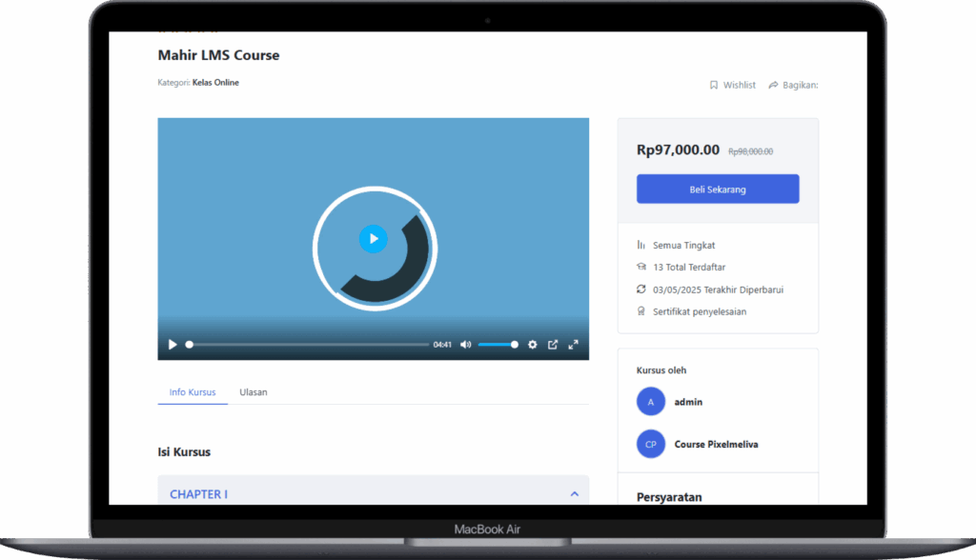This screenshot has width=976, height=560.
Task: Click the Bagikan share arrow icon
Action: click(773, 85)
